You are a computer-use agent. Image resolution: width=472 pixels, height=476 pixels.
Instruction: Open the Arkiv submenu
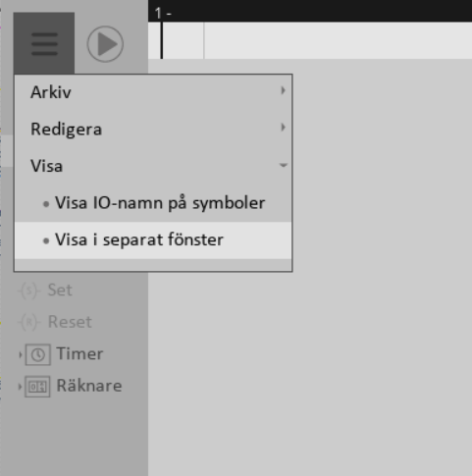coord(153,92)
